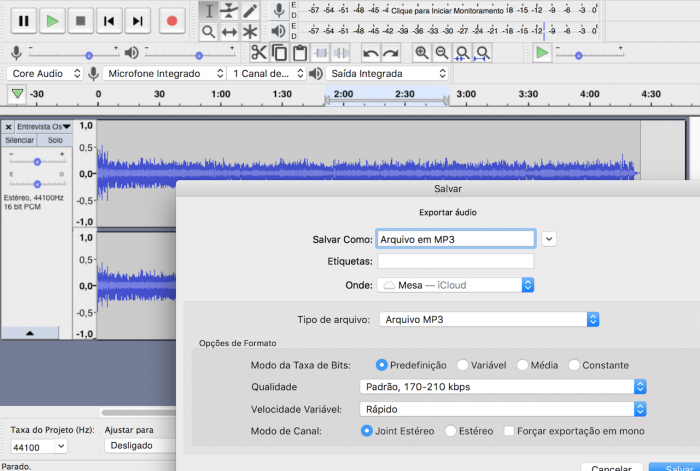Click to start monitoring on recording meter
Screen dimensions: 700x471
447,10
